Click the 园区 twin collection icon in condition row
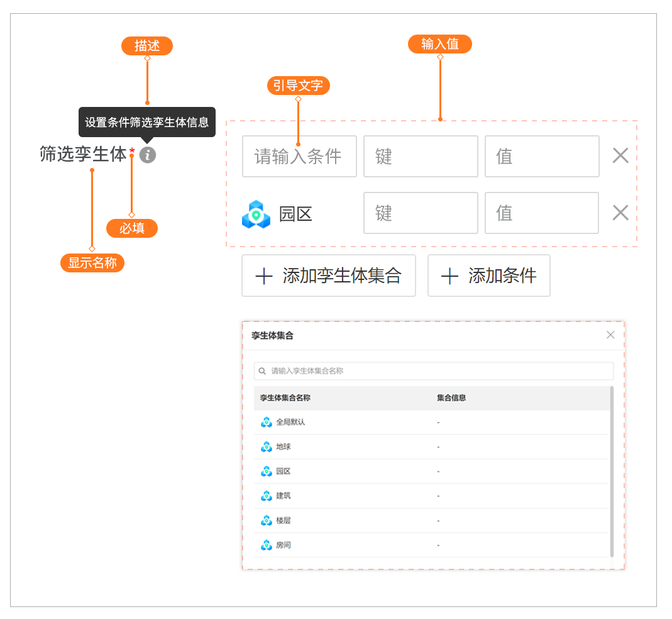This screenshot has width=672, height=619. tap(256, 215)
